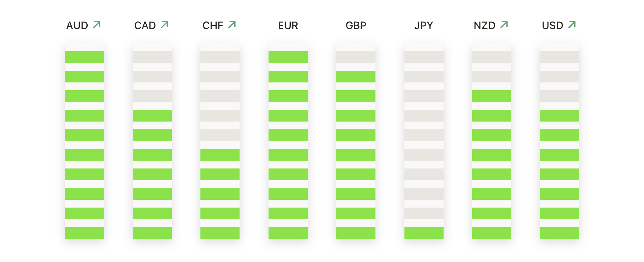Click the up-trend arrow beside NZD

point(504,25)
